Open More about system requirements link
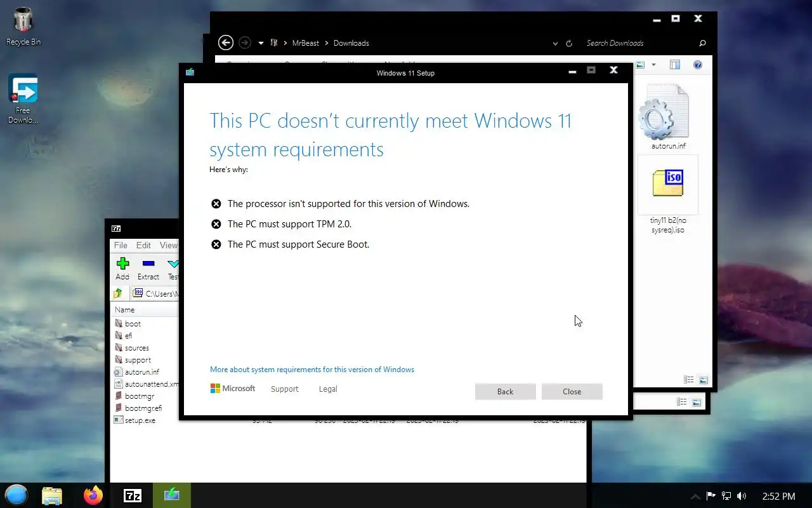Viewport: 812px width, 508px height. click(312, 370)
